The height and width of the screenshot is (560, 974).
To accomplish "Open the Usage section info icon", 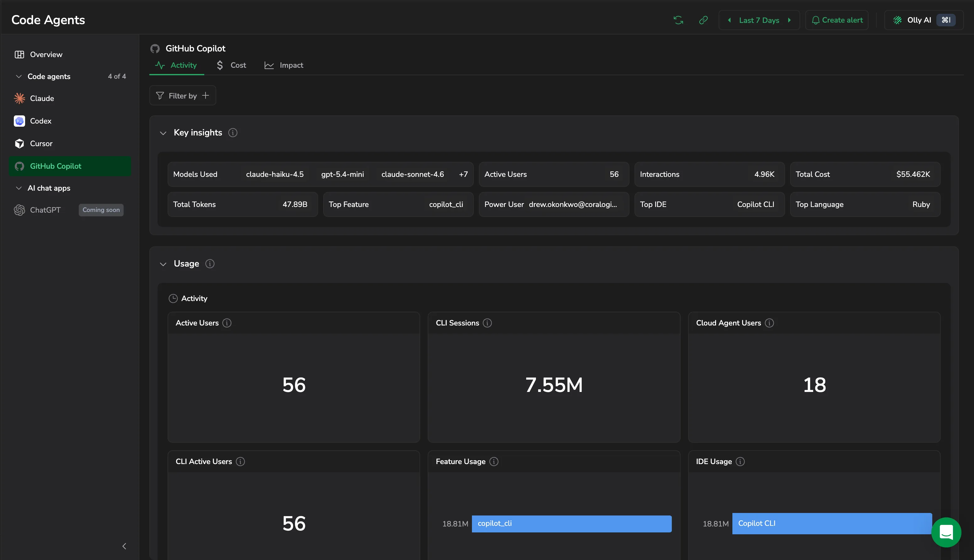I will [x=210, y=264].
